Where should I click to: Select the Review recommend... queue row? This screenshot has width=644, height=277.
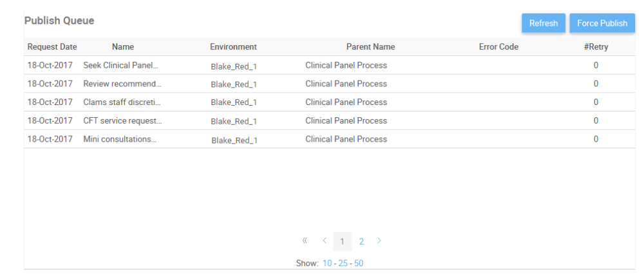122,84
